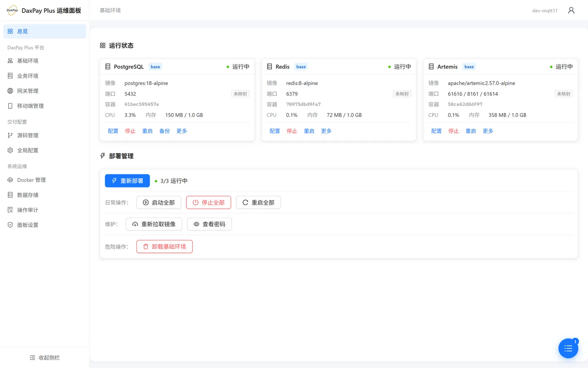
Task: Click 备份 for PostgreSQL
Action: pyautogui.click(x=165, y=131)
